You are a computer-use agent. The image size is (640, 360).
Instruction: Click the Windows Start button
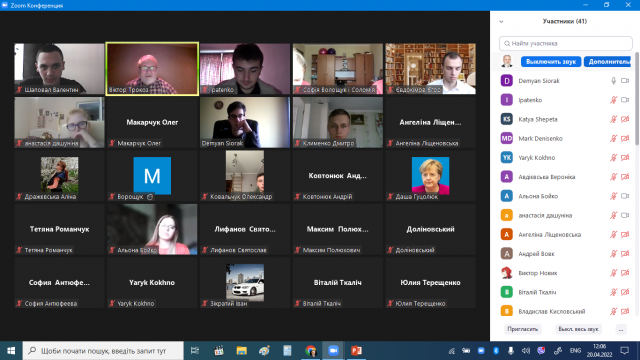pyautogui.click(x=11, y=351)
